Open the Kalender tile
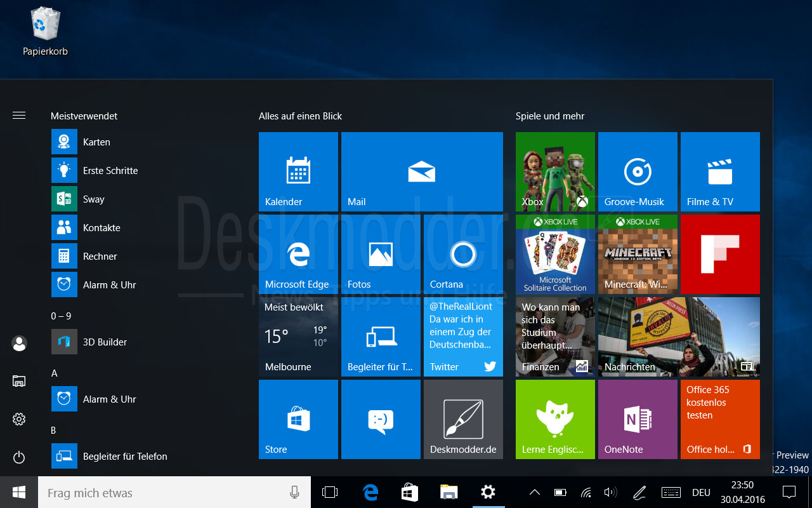Screen dimensions: 812x508 [298, 171]
